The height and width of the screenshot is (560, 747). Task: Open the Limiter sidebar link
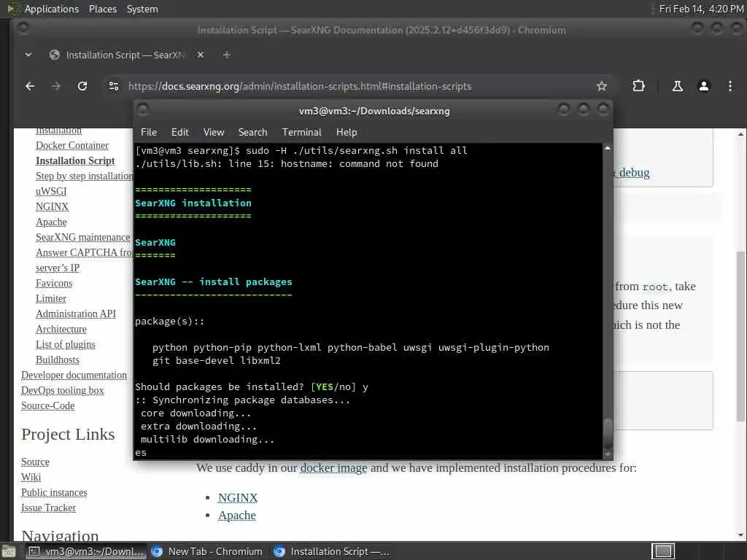[51, 298]
